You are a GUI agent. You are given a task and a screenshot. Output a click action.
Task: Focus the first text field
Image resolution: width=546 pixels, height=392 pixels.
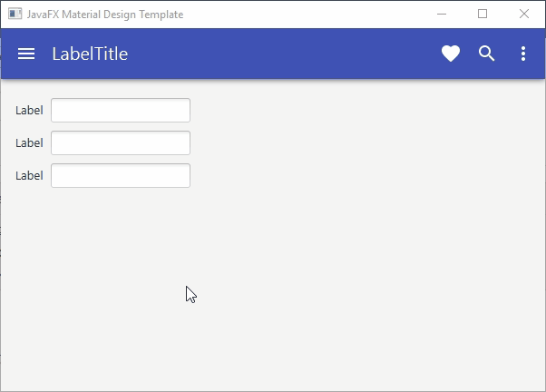click(x=121, y=110)
